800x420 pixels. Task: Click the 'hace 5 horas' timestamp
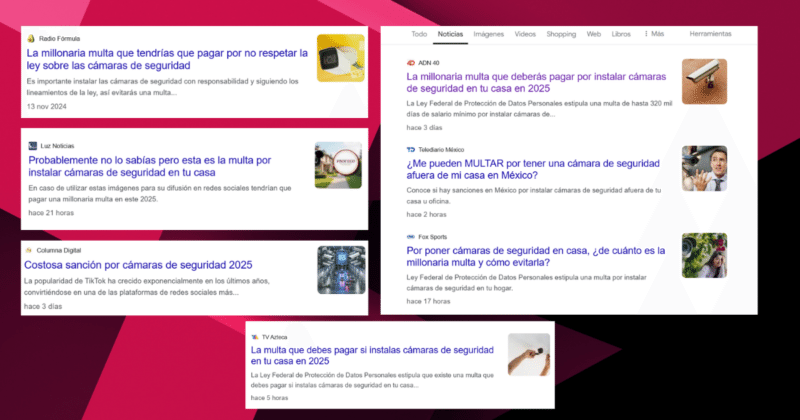[x=269, y=398]
